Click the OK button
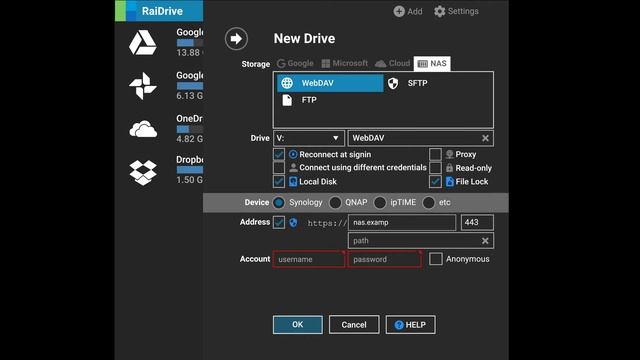 [x=298, y=324]
